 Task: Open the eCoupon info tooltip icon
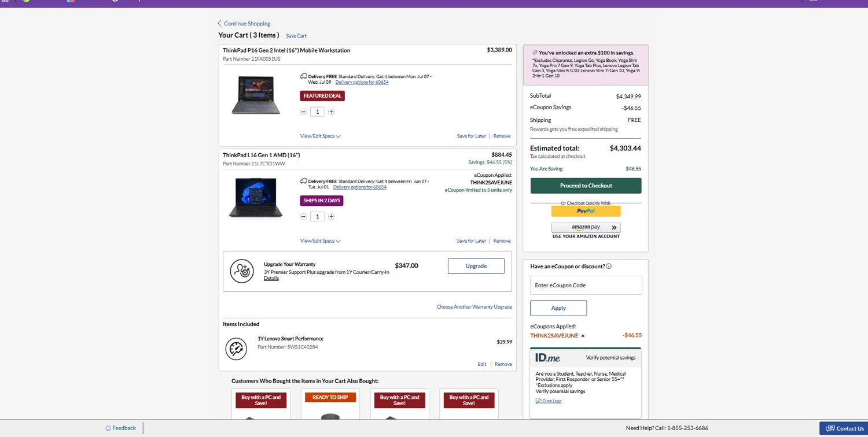pyautogui.click(x=609, y=266)
